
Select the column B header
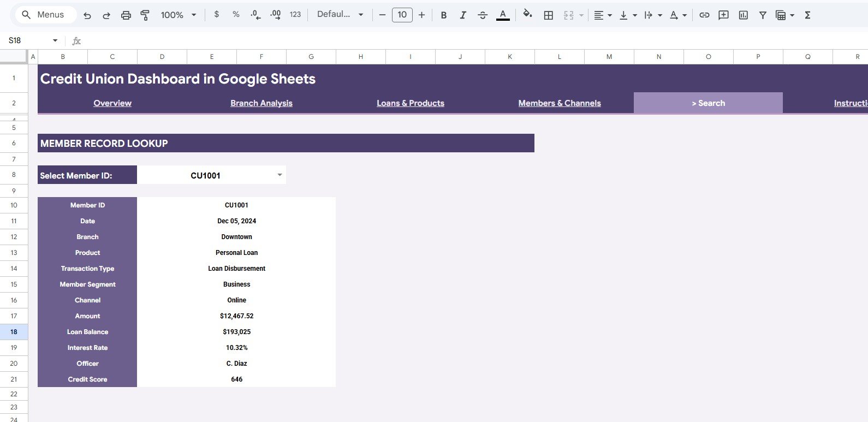coord(63,57)
